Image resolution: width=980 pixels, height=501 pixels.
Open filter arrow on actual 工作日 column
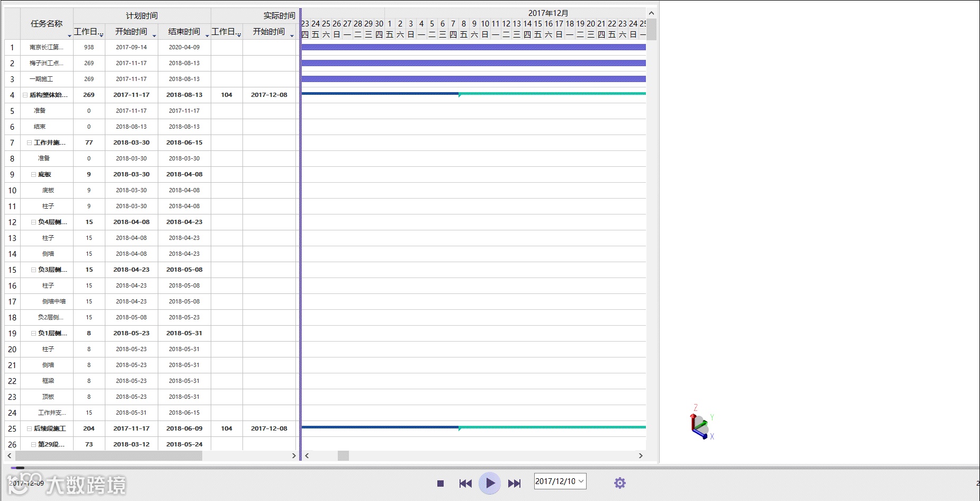pyautogui.click(x=239, y=35)
